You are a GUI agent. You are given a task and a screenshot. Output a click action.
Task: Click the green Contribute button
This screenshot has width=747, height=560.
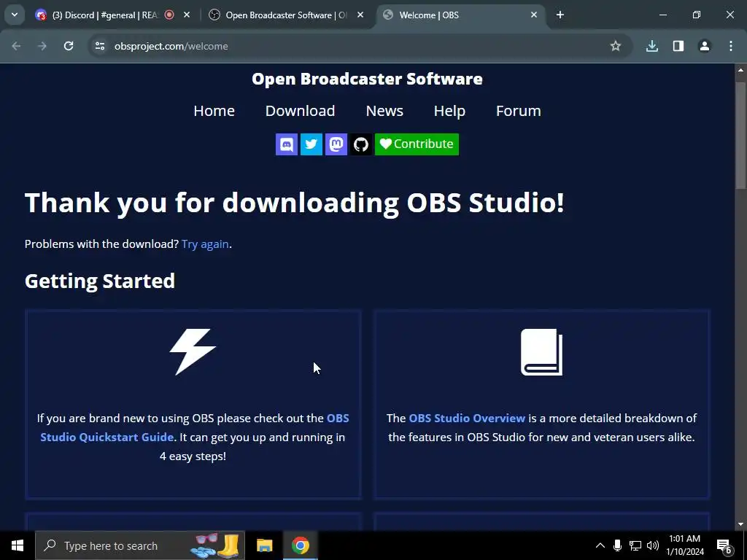pos(417,144)
